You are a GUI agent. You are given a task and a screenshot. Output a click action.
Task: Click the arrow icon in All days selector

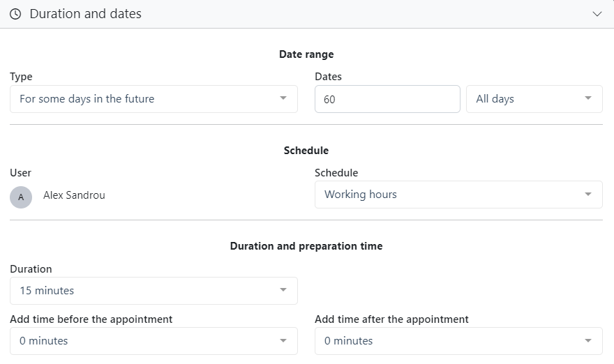[588, 98]
